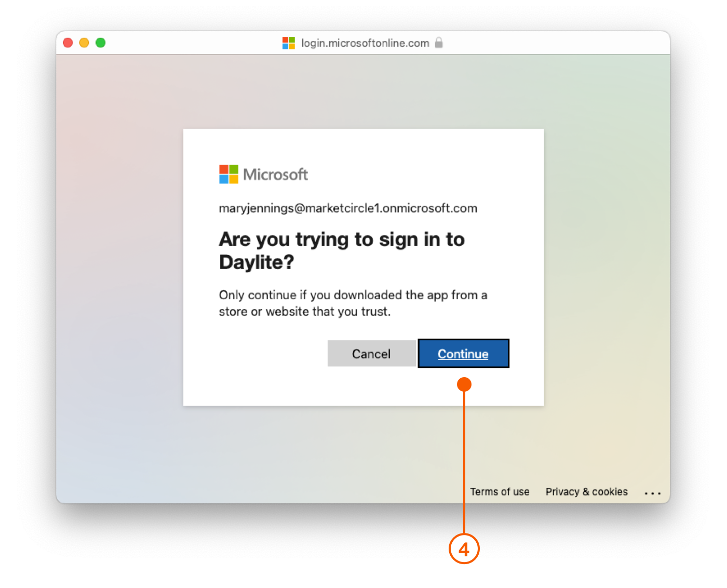The width and height of the screenshot is (727, 588).
Task: Click the 'Only continue if you downloaded' paragraph
Action: pyautogui.click(x=353, y=303)
